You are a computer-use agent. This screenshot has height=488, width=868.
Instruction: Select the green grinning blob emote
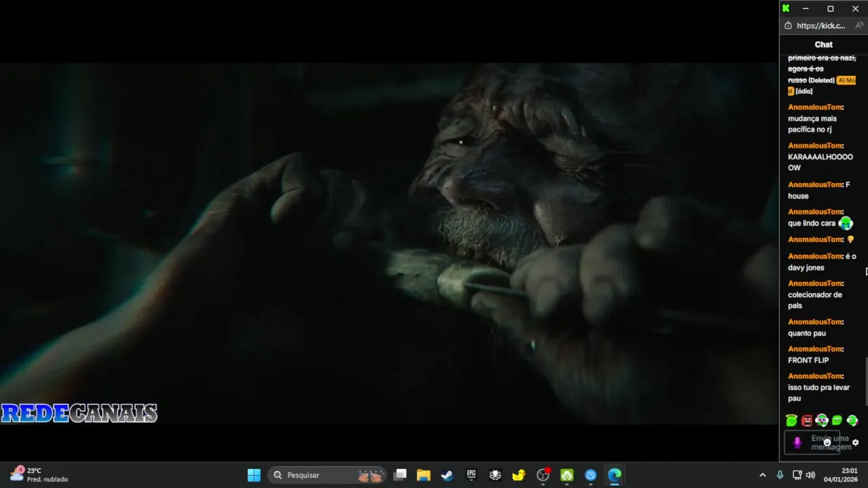coord(837,421)
